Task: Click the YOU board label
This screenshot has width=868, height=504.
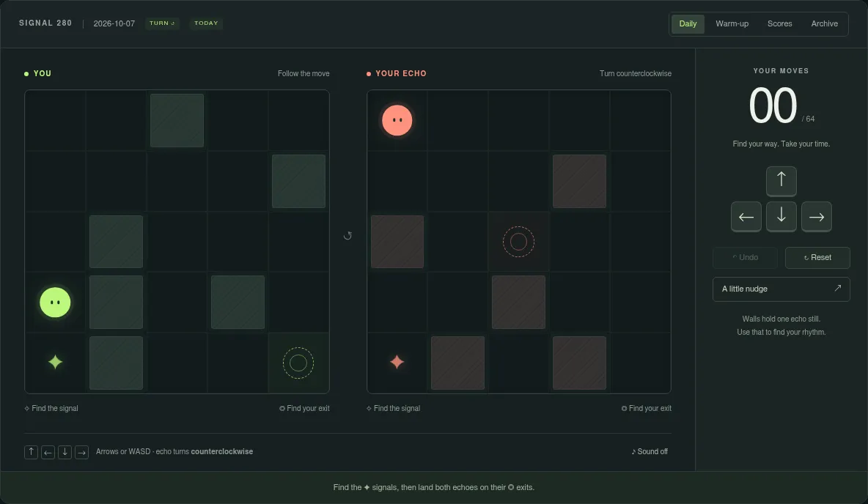Action: click(42, 73)
